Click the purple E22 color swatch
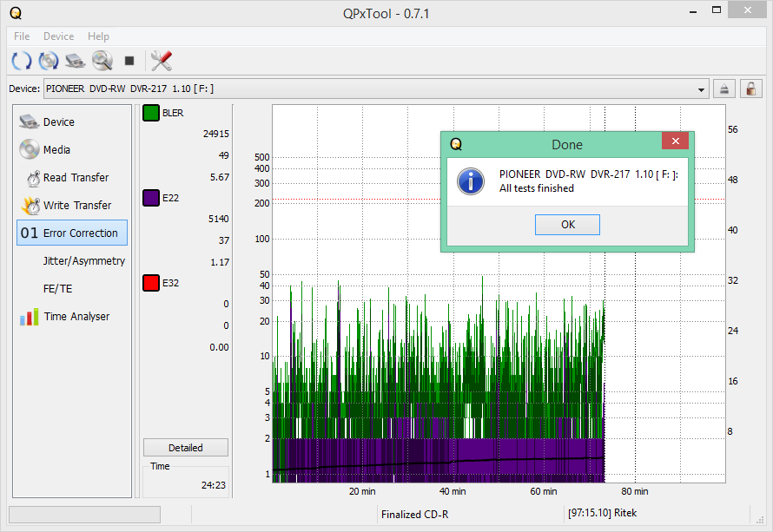 (x=151, y=198)
